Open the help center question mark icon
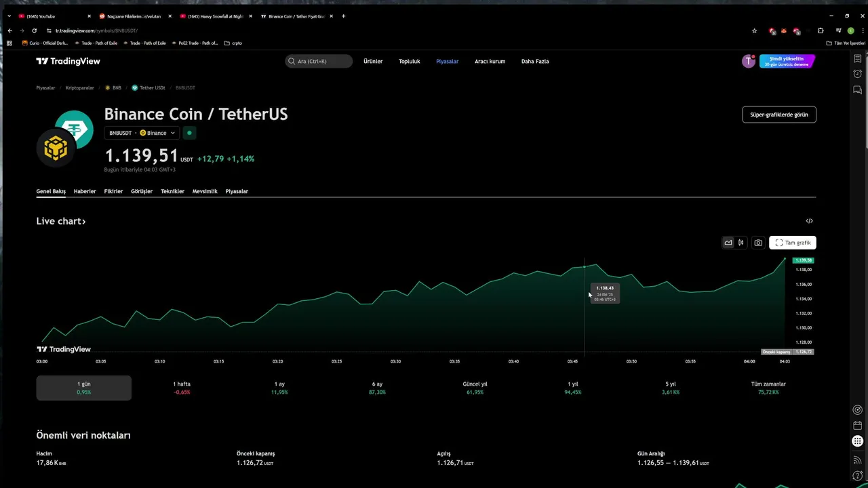The image size is (868, 488). pyautogui.click(x=857, y=476)
